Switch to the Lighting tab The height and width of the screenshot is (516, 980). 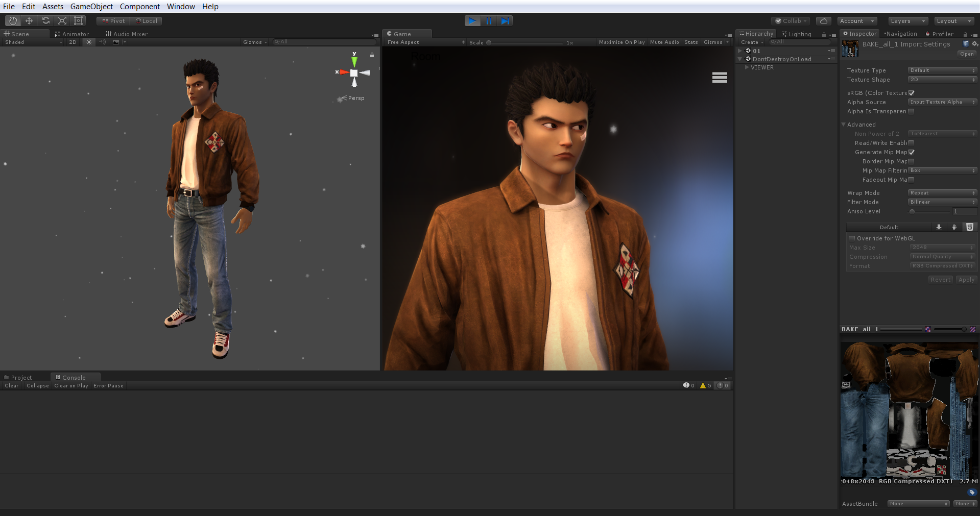(x=796, y=34)
